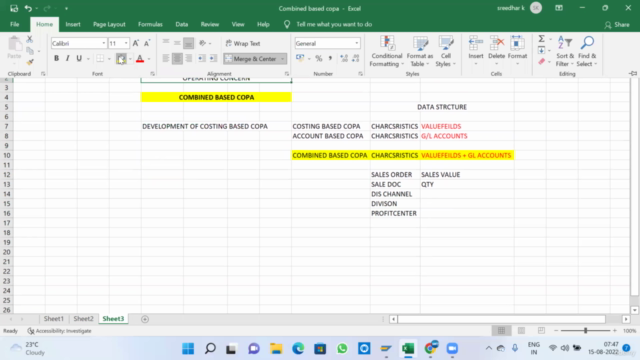Open font color dropdown arrow

pos(149,59)
